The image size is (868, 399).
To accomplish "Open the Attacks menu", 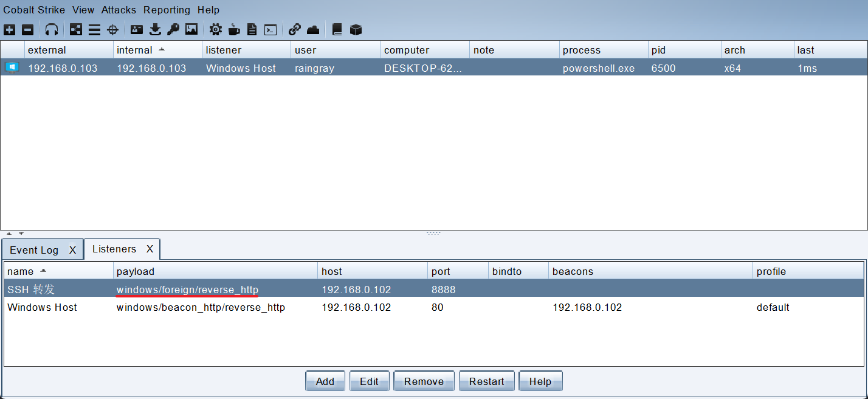I will 119,10.
